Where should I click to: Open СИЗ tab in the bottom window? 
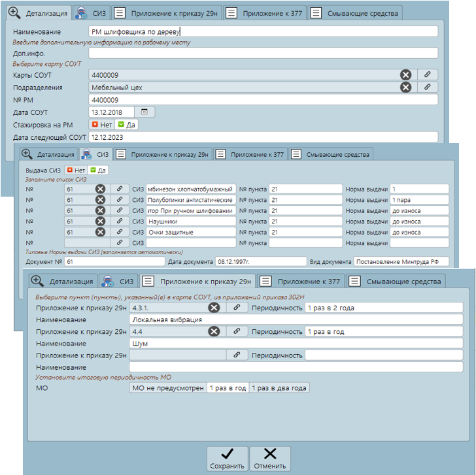pos(118,281)
